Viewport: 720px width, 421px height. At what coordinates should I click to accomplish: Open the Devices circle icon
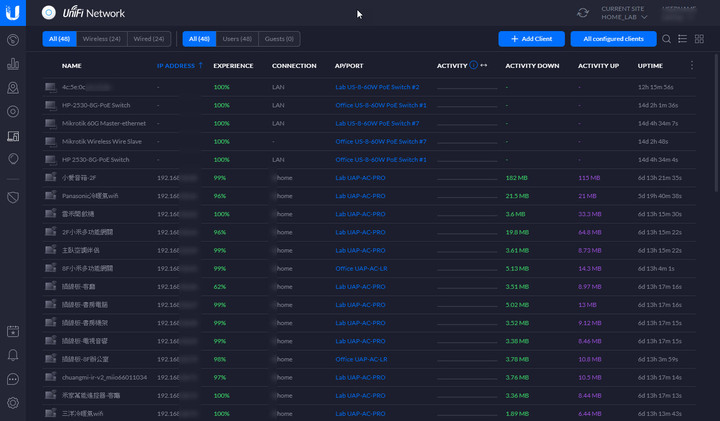pyautogui.click(x=13, y=112)
